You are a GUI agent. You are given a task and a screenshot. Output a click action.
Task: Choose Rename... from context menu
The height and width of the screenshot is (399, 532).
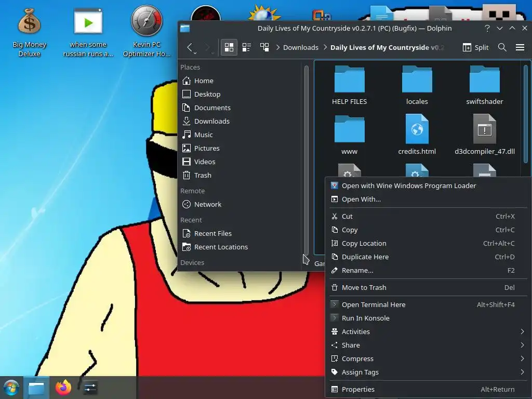[428, 270]
